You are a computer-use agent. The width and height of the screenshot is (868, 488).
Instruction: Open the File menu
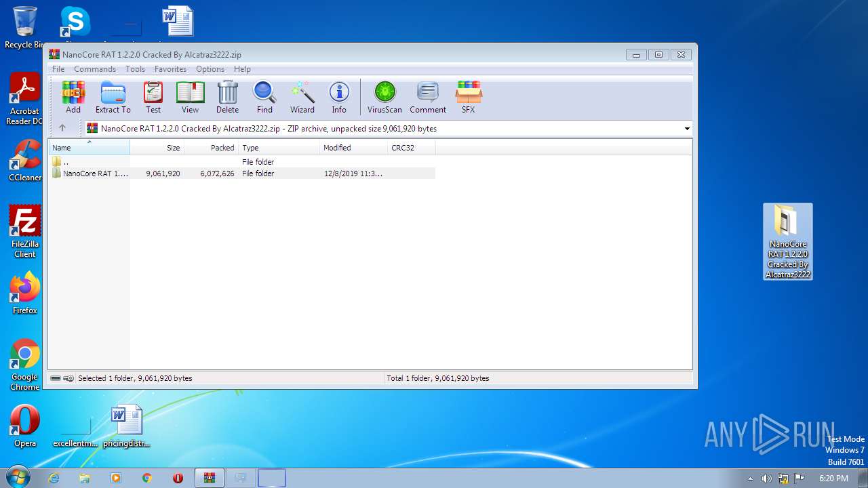click(58, 69)
